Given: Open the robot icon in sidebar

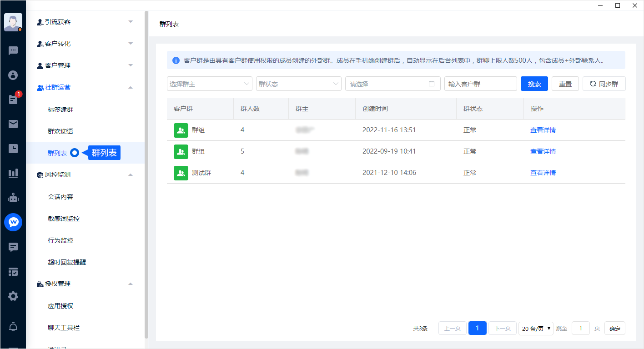Looking at the screenshot, I should tap(13, 198).
